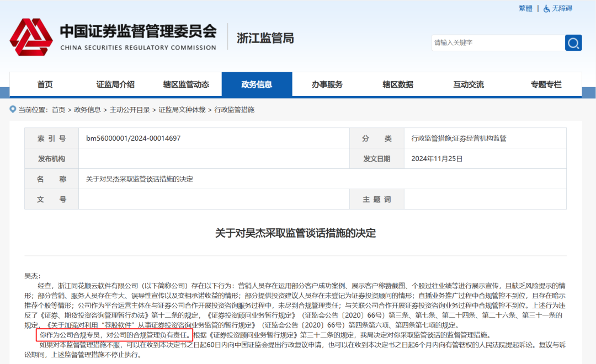Open the 办事服务 navigation tab
The width and height of the screenshot is (596, 364).
point(327,84)
